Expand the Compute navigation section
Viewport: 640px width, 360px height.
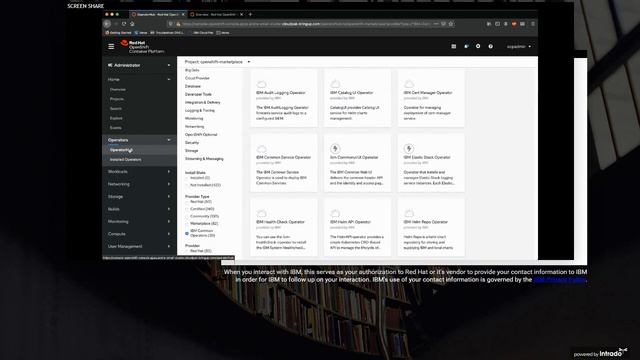tap(139, 234)
